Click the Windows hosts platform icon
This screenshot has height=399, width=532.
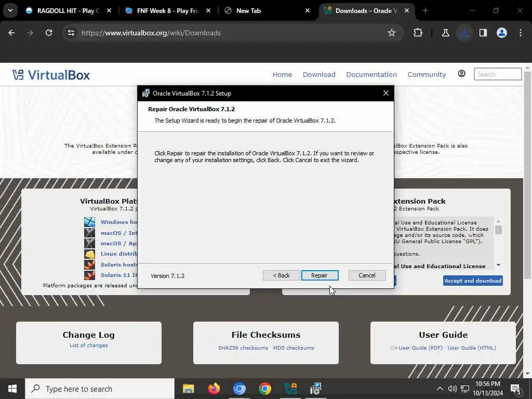pyautogui.click(x=89, y=222)
